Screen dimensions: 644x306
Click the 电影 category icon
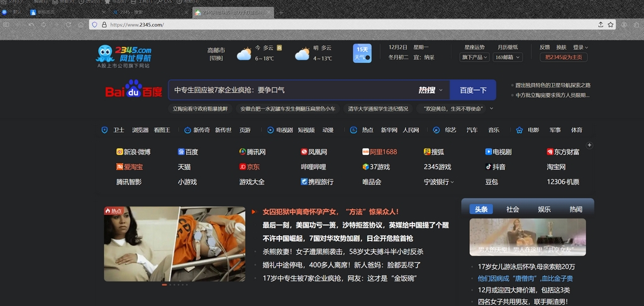coord(519,130)
